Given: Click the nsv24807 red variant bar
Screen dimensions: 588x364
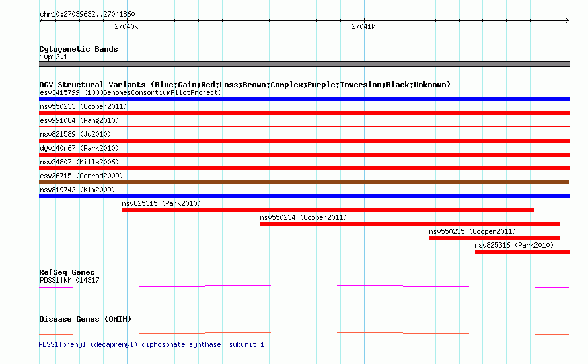Looking at the screenshot, I should 304,168.
